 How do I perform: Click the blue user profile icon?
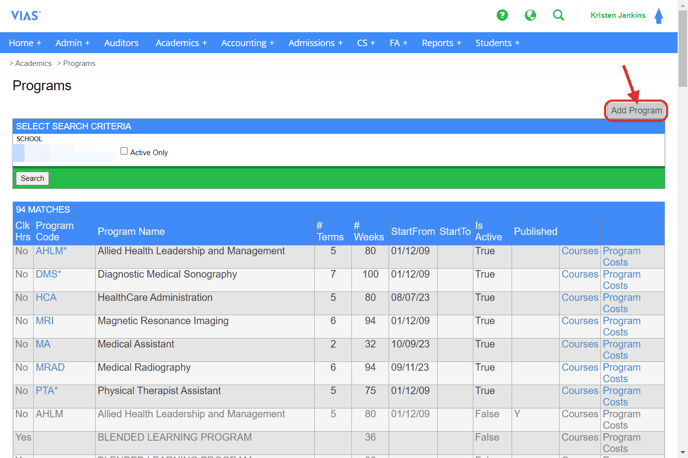point(659,16)
